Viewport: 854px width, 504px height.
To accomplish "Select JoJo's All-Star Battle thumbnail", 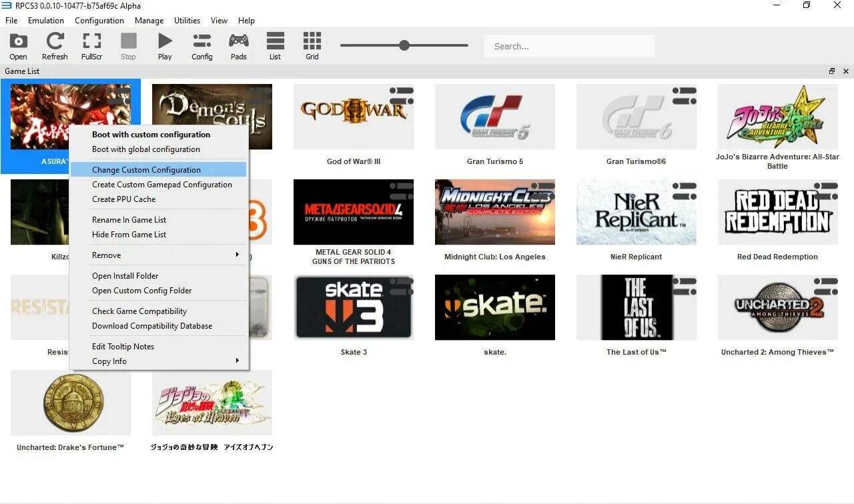I will [778, 117].
